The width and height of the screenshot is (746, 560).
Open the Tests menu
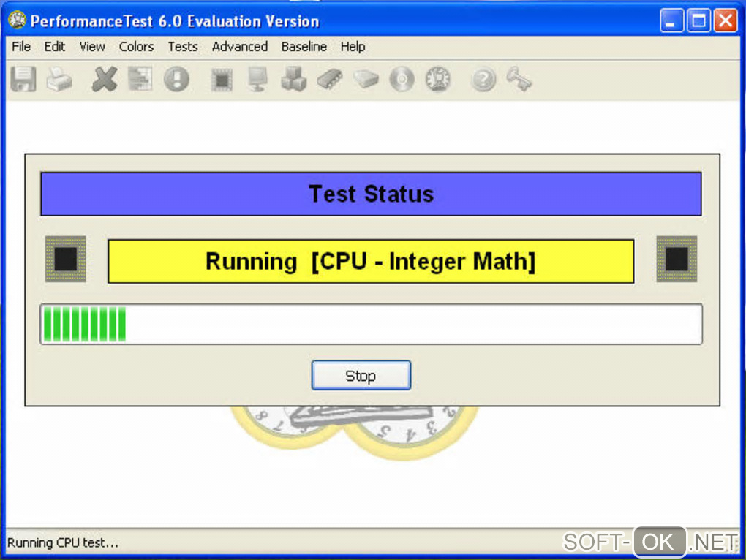183,47
